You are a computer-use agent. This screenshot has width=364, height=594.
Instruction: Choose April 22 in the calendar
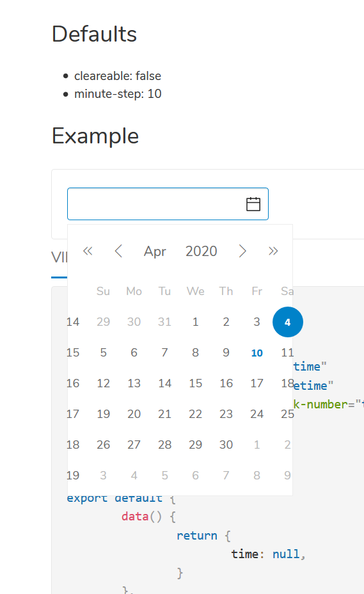pyautogui.click(x=196, y=414)
